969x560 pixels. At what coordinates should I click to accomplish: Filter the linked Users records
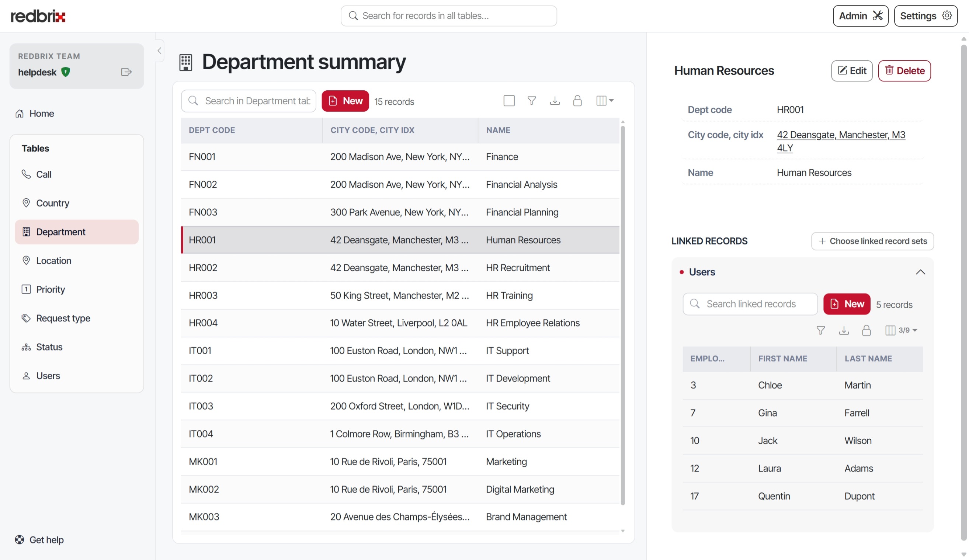[820, 331]
